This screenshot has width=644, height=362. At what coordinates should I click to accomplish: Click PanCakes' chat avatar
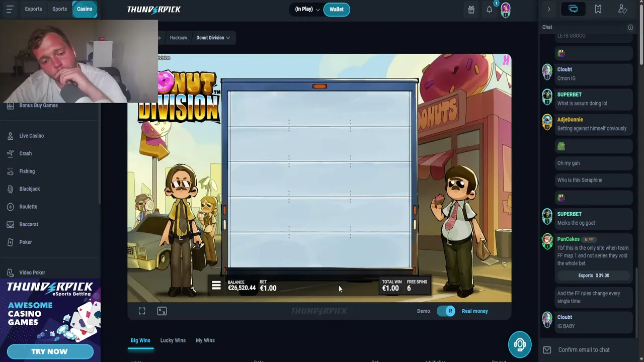547,242
